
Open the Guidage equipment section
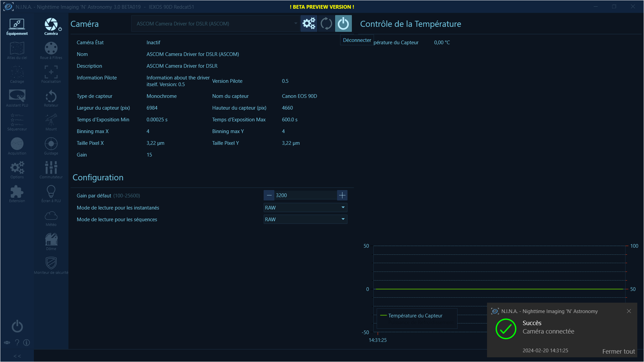tap(51, 146)
